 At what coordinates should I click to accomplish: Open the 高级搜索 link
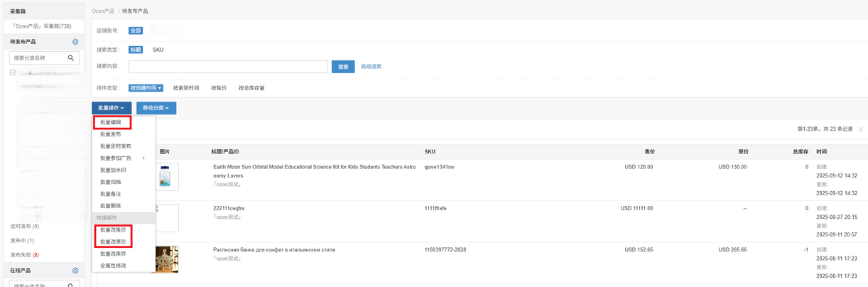(371, 67)
